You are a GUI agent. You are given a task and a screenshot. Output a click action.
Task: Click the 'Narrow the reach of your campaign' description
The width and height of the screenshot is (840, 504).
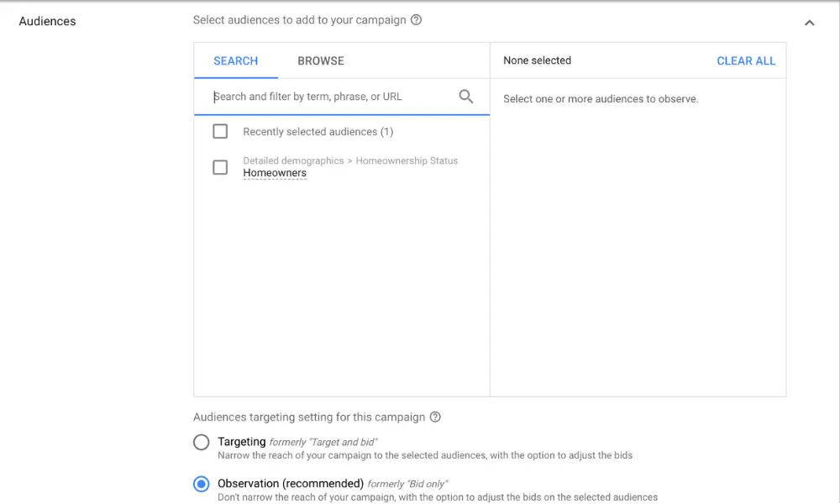(425, 455)
